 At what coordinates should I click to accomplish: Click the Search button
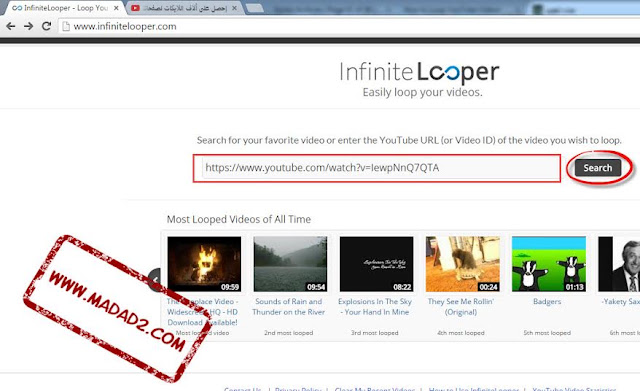(x=598, y=168)
